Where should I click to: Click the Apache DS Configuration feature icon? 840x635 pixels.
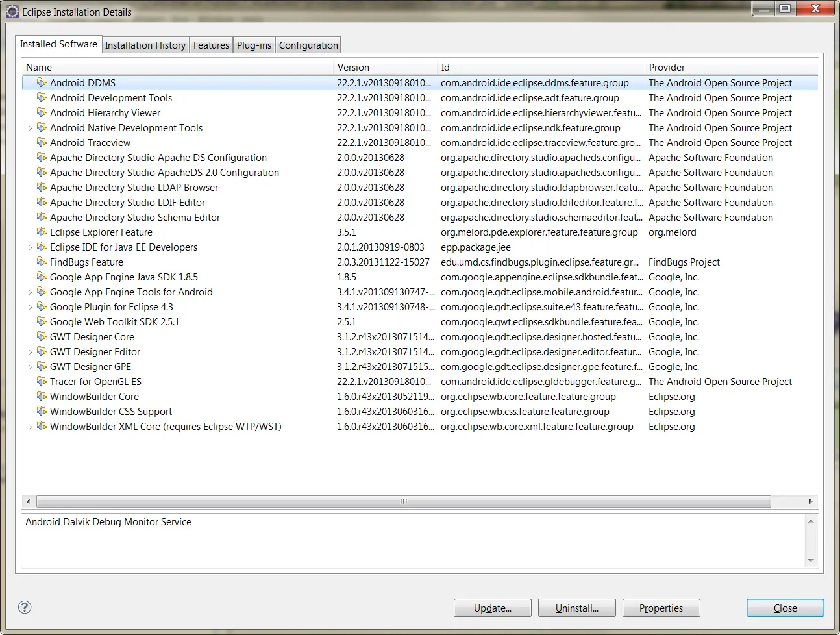click(42, 157)
